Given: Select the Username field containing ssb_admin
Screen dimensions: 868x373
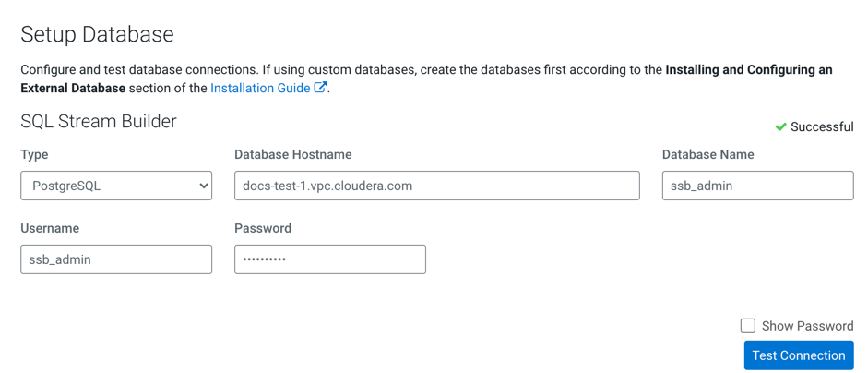Looking at the screenshot, I should (116, 259).
